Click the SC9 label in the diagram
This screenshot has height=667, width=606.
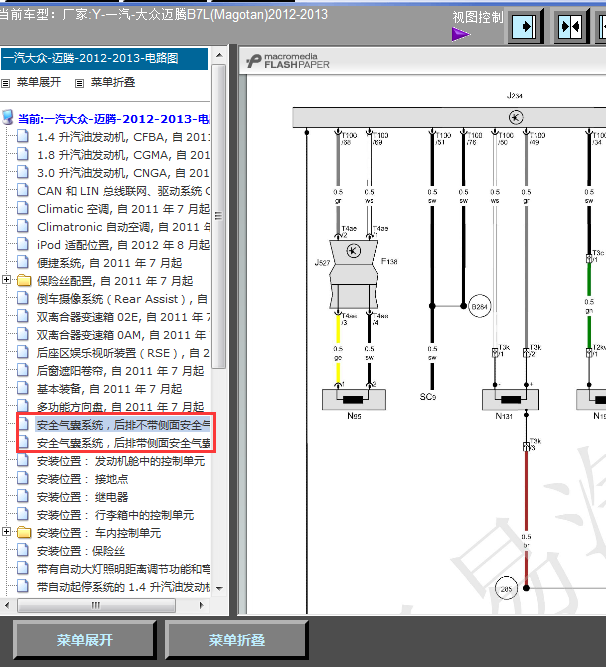pos(428,397)
